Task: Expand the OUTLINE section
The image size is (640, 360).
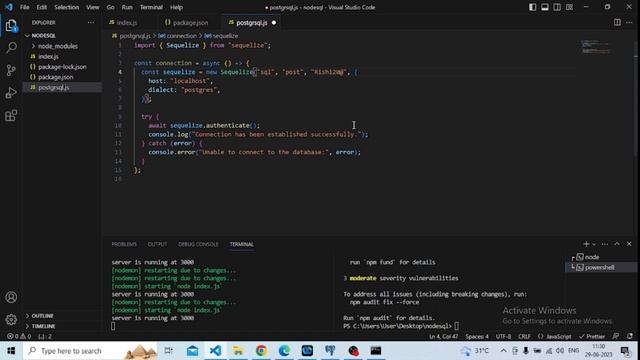Action: [x=42, y=316]
